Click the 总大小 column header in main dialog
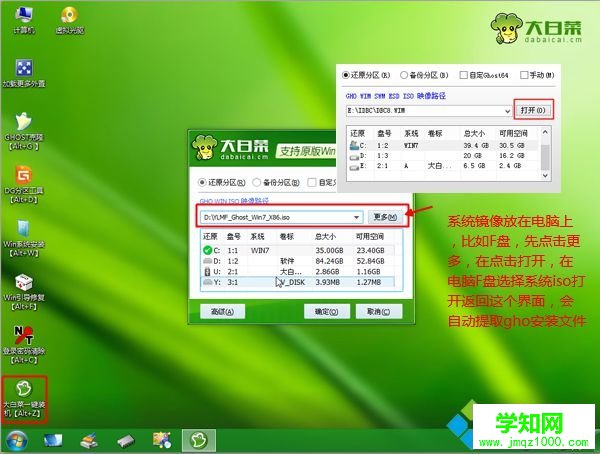This screenshot has width=600, height=454. (325, 237)
